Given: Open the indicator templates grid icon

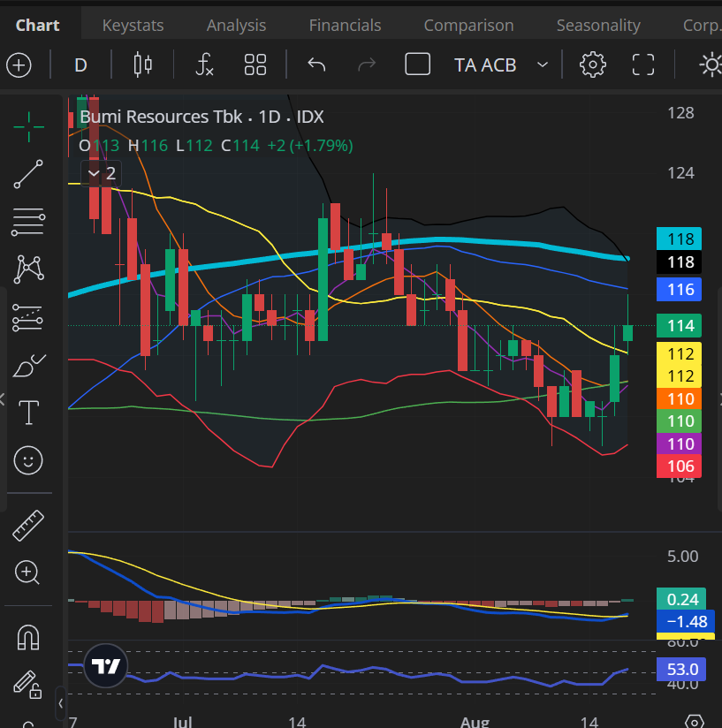Looking at the screenshot, I should pyautogui.click(x=255, y=65).
